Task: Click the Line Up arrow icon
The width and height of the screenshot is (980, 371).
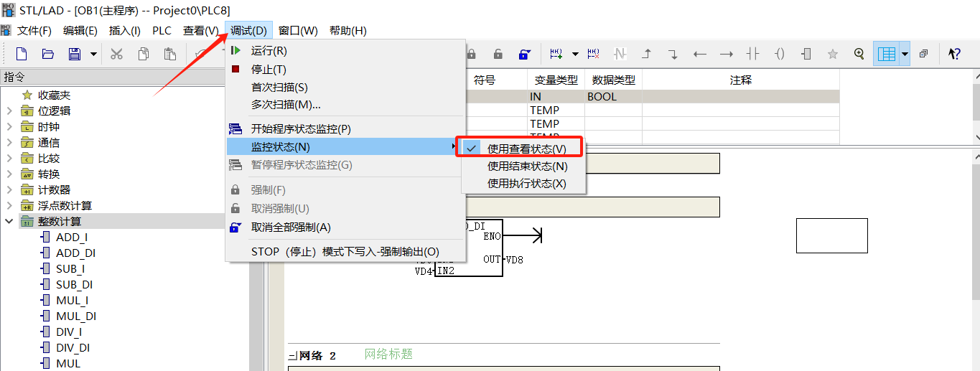Action: (x=647, y=54)
